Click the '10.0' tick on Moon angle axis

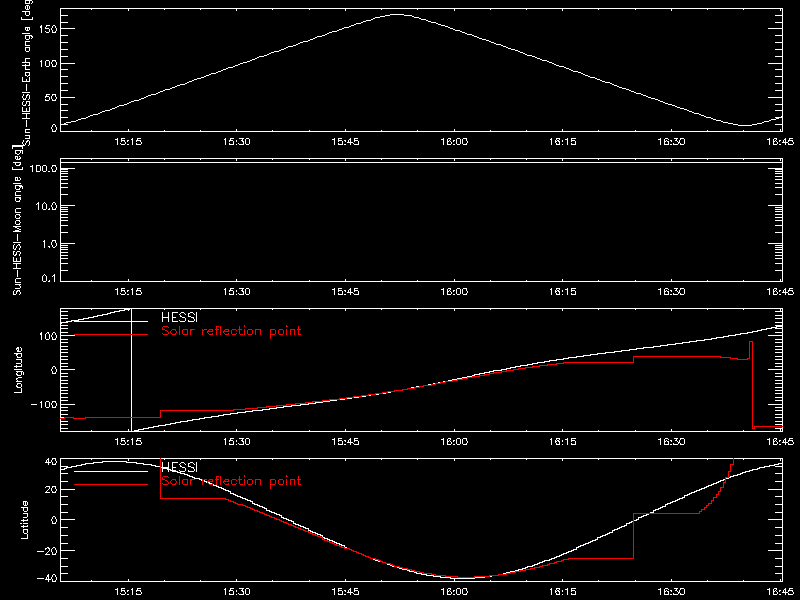coord(46,206)
